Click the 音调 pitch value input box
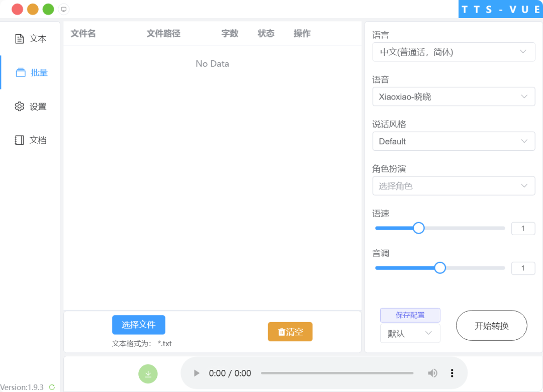Viewport: 543px width, 392px height. [x=523, y=268]
